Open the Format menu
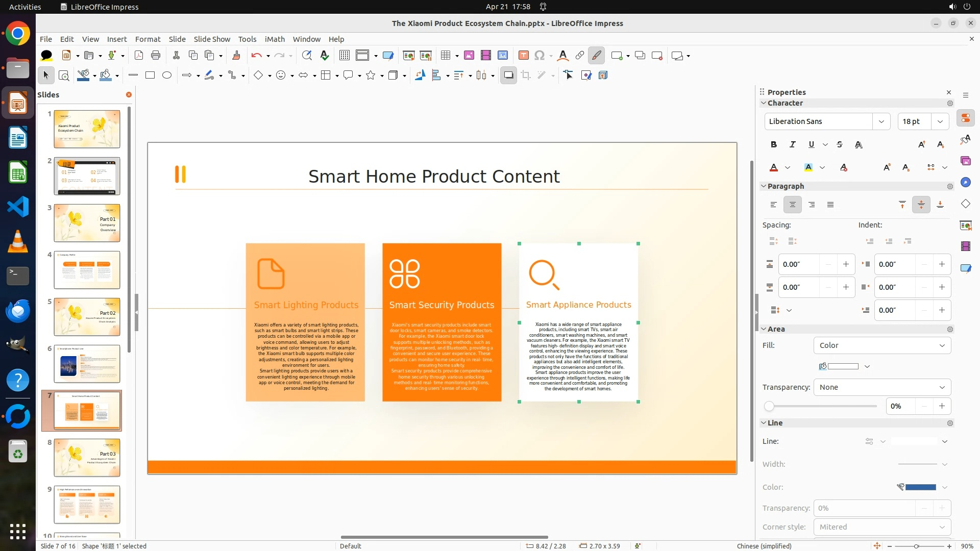The height and width of the screenshot is (551, 980). [x=148, y=39]
